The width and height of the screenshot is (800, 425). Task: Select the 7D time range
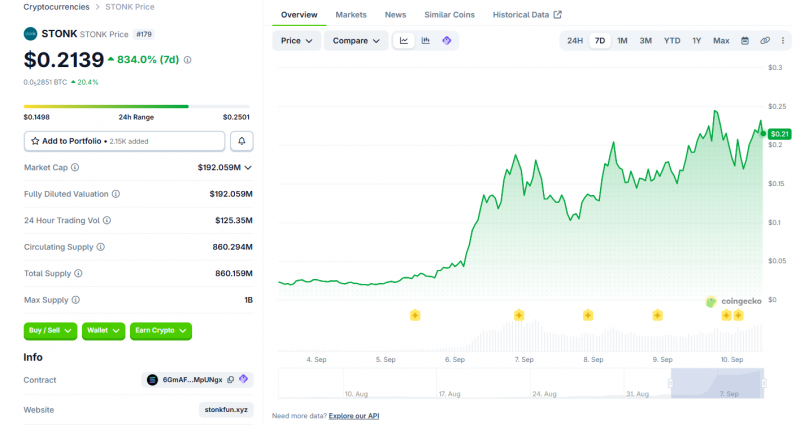click(x=600, y=41)
